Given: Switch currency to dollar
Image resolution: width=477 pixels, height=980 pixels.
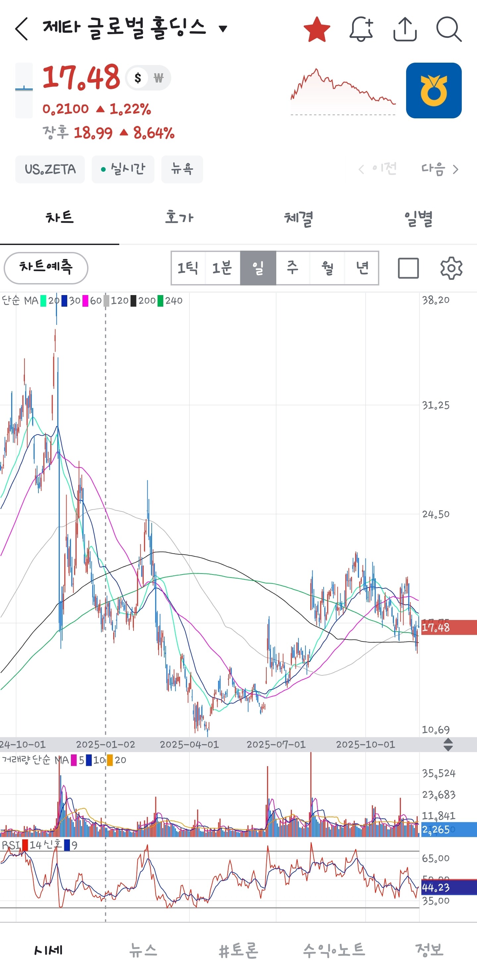Looking at the screenshot, I should coord(137,78).
